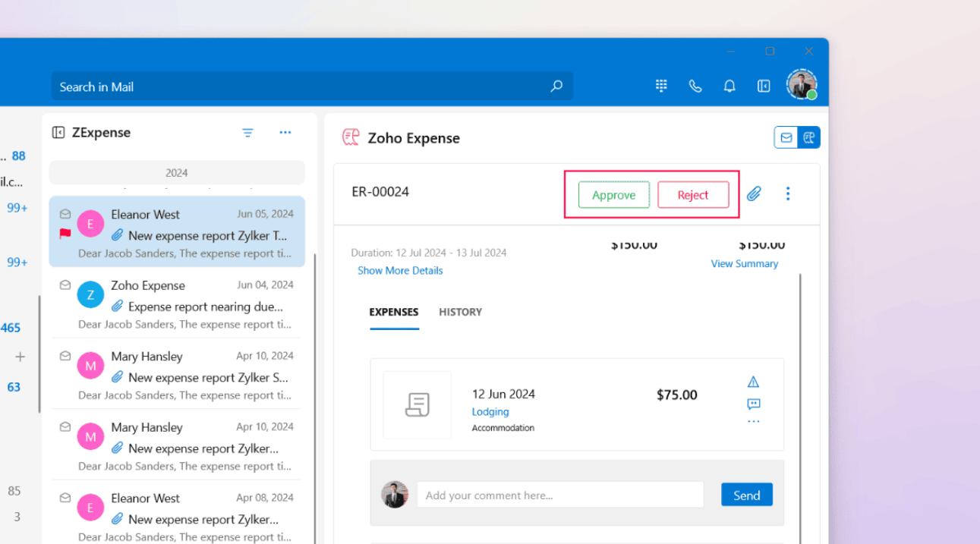Click the attachment paperclip beside Reject
This screenshot has width=980, height=544.
coord(754,193)
